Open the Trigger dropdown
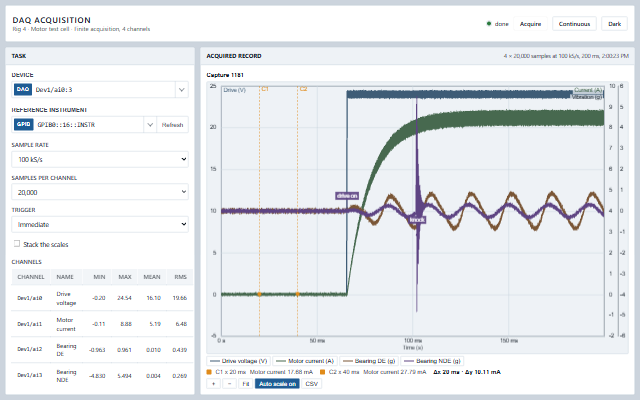The image size is (640, 400). pos(100,224)
